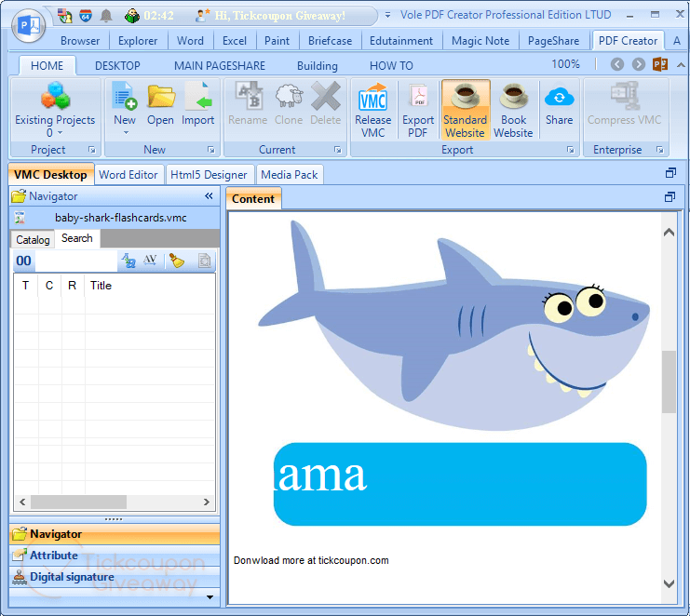
Task: Click the reader icon beside 02:42
Action: pyautogui.click(x=131, y=16)
